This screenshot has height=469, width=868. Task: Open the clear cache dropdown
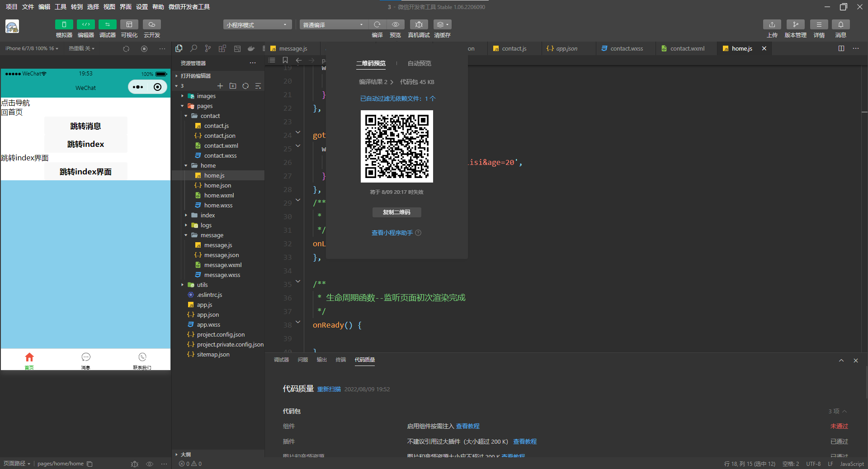[x=442, y=24]
